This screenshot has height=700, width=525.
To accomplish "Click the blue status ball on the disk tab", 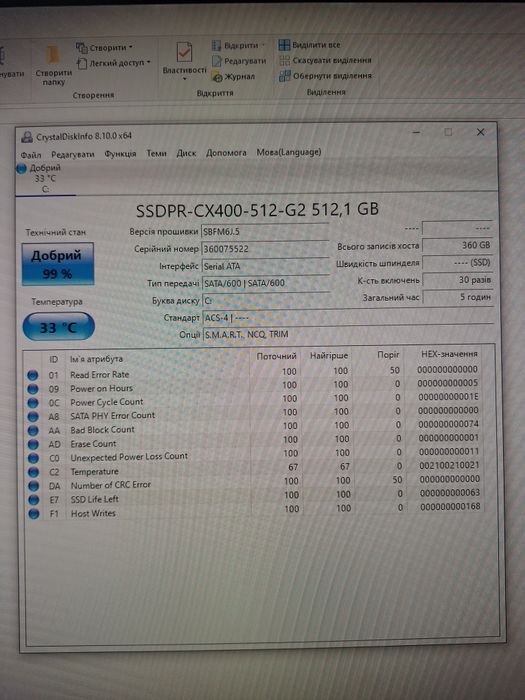I will (x=21, y=169).
